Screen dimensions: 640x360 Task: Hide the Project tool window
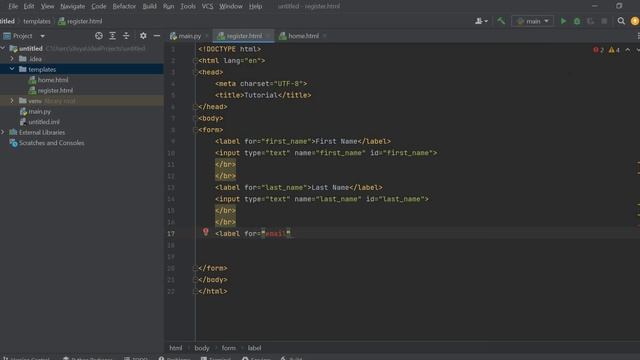[157, 36]
